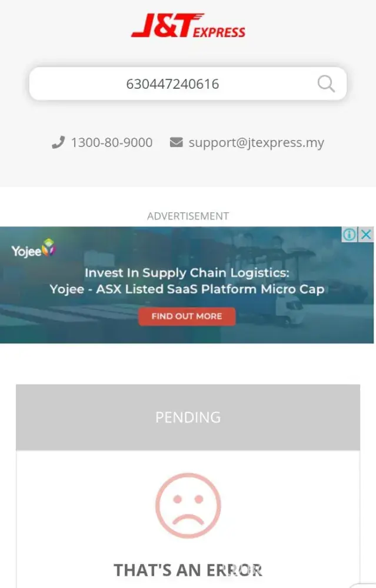Click the Yojee logo in ad

coord(33,249)
